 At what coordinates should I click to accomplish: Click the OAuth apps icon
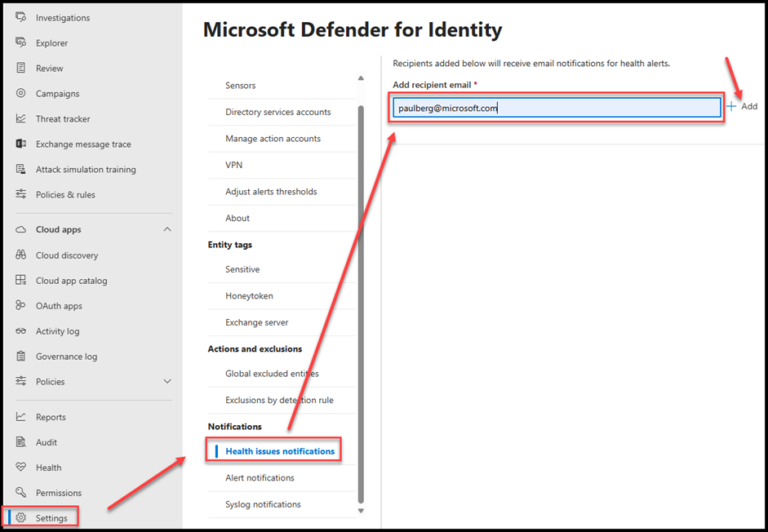click(20, 305)
